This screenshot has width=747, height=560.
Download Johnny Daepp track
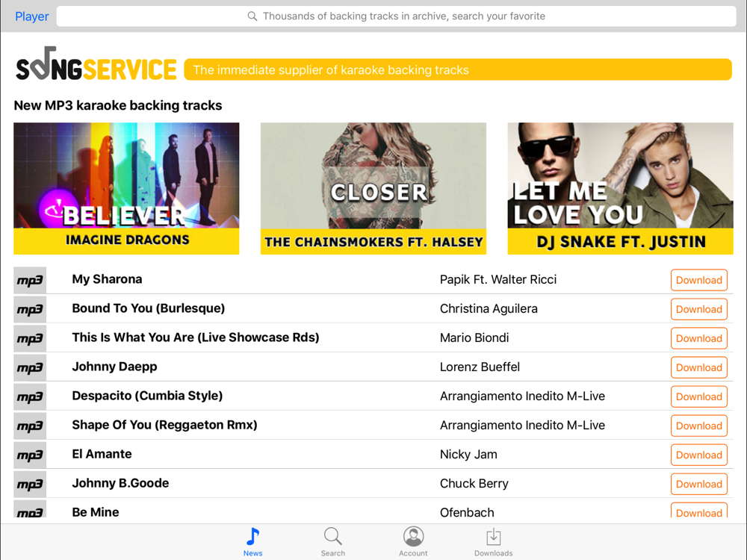coord(699,367)
